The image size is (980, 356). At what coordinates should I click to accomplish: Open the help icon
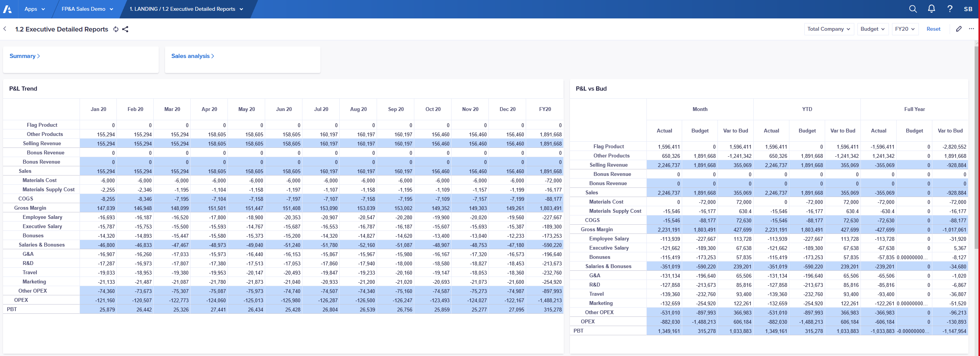click(x=949, y=9)
